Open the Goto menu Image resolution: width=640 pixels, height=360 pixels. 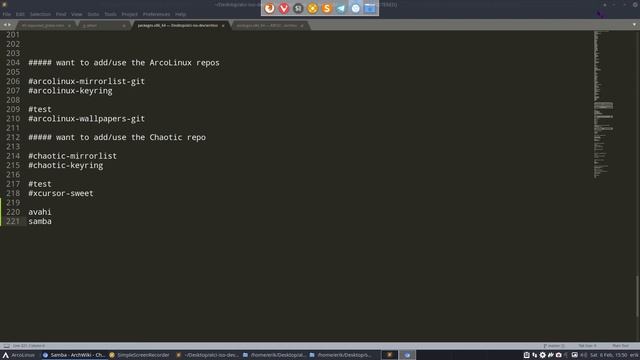(93, 14)
